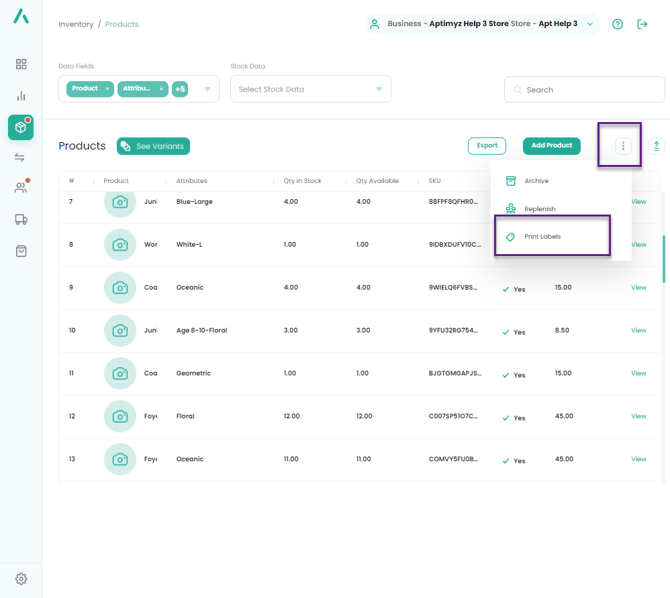Click the transfers arrows sidebar icon
Screen dimensions: 670x598
[21, 158]
